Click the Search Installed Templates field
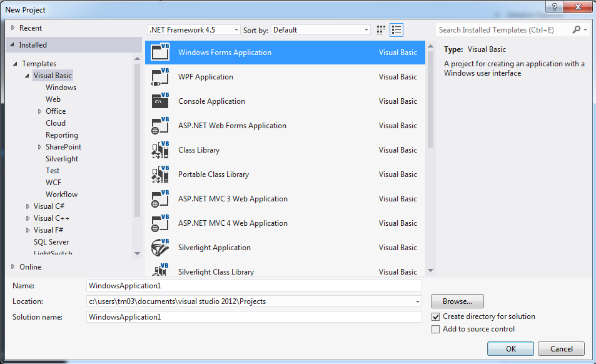The image size is (596, 364). 503,29
